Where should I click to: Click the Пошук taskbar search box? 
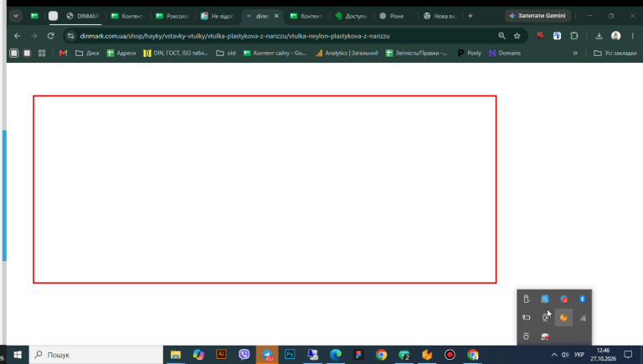(x=96, y=355)
